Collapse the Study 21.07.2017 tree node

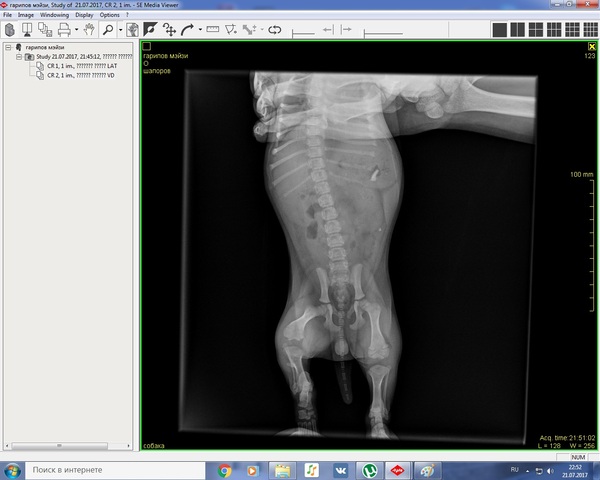coord(19,57)
